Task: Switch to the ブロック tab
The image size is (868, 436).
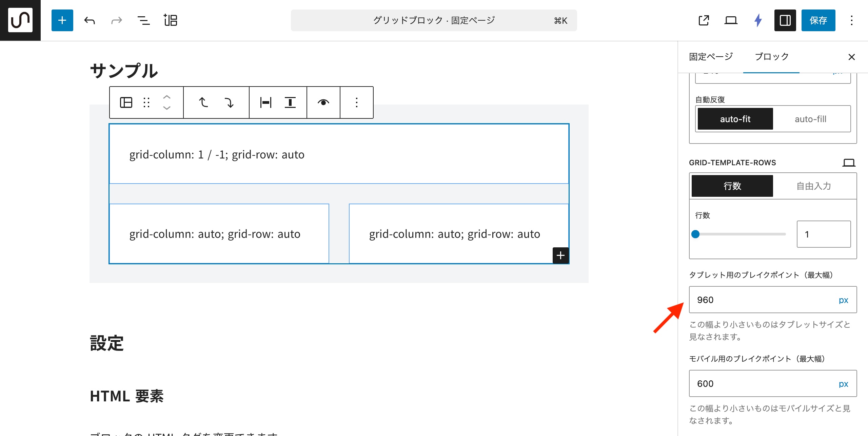Action: 772,57
